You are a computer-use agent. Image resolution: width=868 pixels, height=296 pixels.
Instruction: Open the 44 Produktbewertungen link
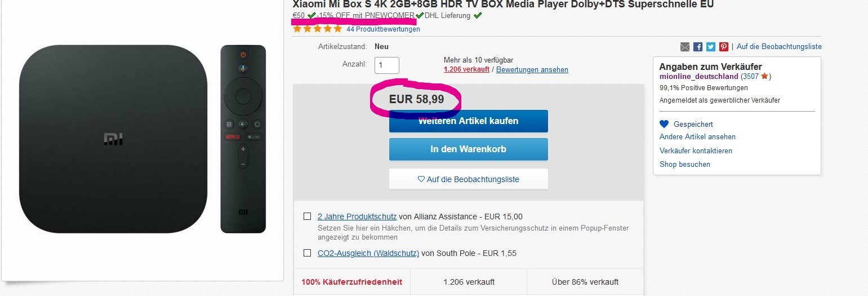pyautogui.click(x=383, y=29)
